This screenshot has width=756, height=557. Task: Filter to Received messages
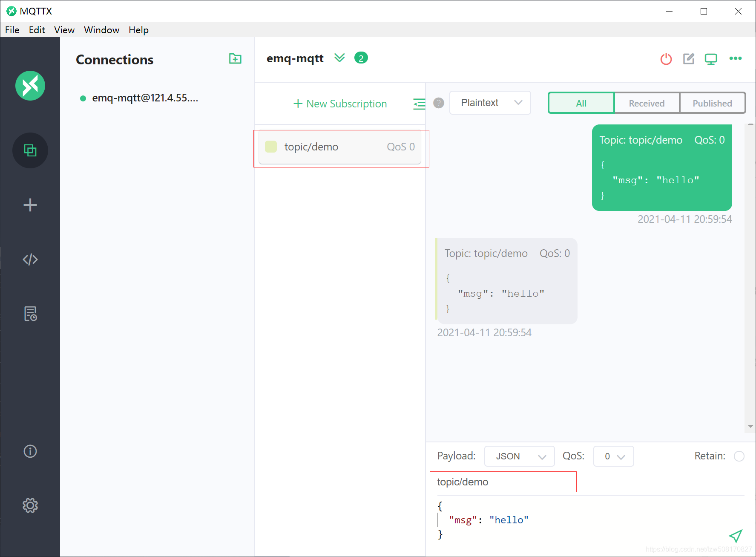click(647, 103)
